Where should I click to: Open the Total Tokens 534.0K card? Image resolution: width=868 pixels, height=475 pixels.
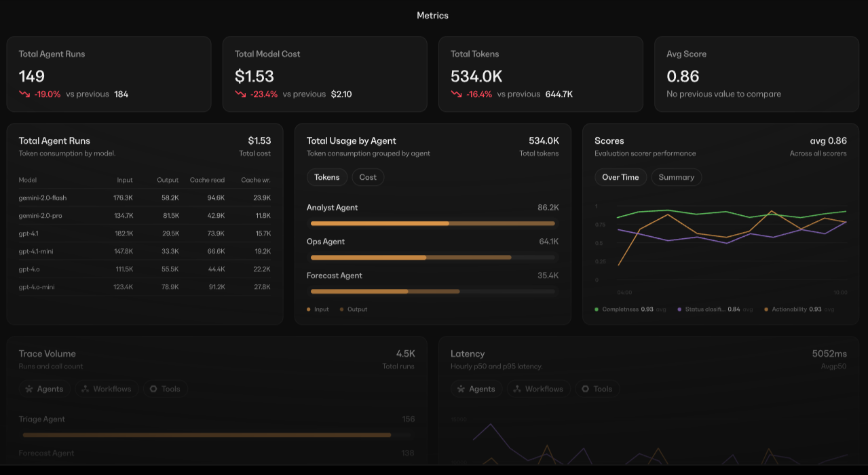(x=541, y=74)
